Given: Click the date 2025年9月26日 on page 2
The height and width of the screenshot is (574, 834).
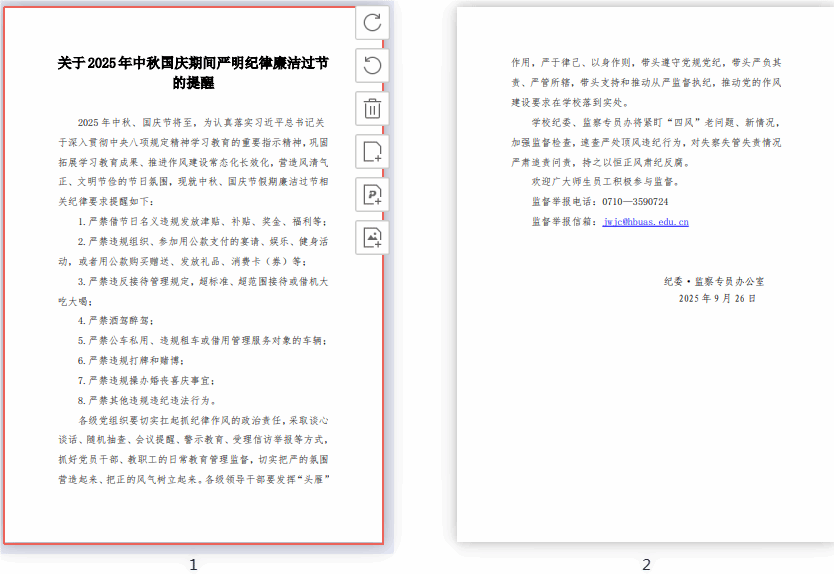Looking at the screenshot, I should pyautogui.click(x=717, y=299).
